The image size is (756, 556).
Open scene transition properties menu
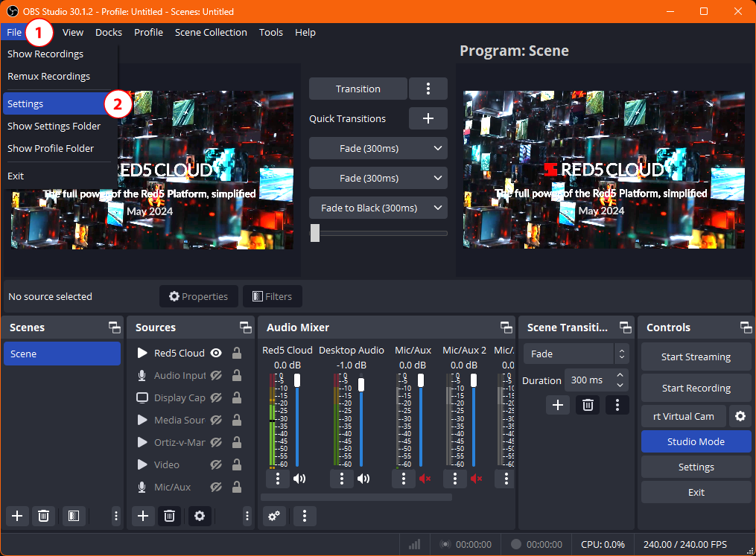click(x=617, y=405)
